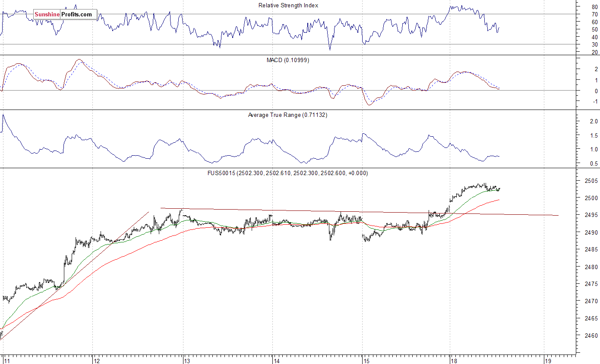
Task: Click the 2460 price axis label
Action: pyautogui.click(x=591, y=336)
